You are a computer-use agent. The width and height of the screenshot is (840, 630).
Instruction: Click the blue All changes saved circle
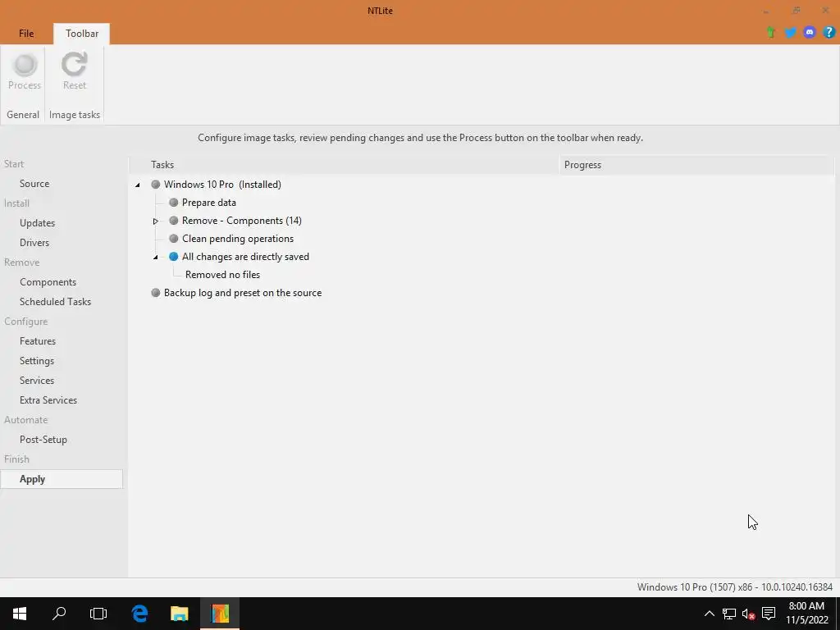point(174,257)
